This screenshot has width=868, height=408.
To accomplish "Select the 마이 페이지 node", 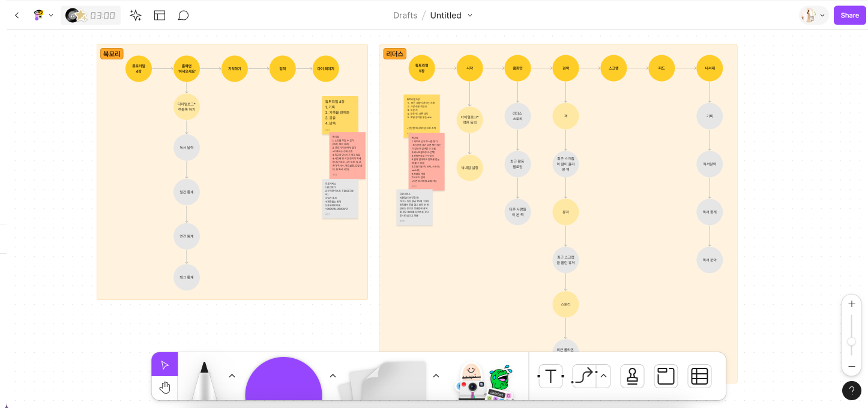I will pos(326,69).
